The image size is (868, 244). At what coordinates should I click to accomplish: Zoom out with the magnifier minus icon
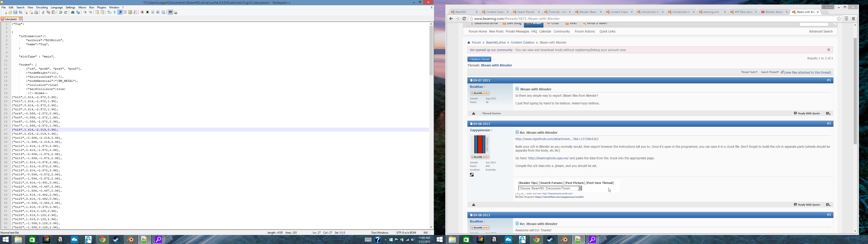(x=90, y=12)
